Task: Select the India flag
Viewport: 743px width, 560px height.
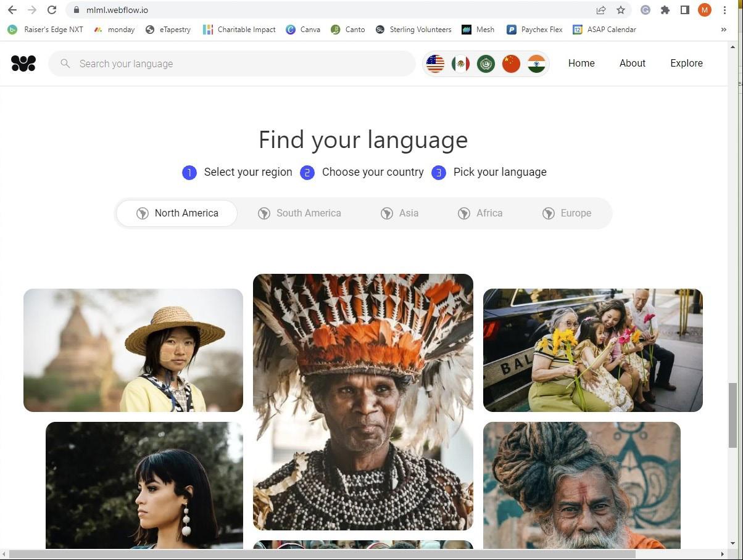Action: (536, 64)
